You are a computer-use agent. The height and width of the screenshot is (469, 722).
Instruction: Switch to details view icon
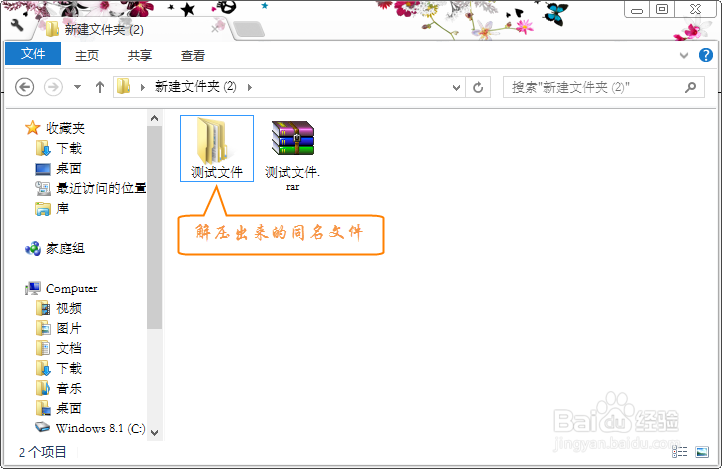(680, 452)
